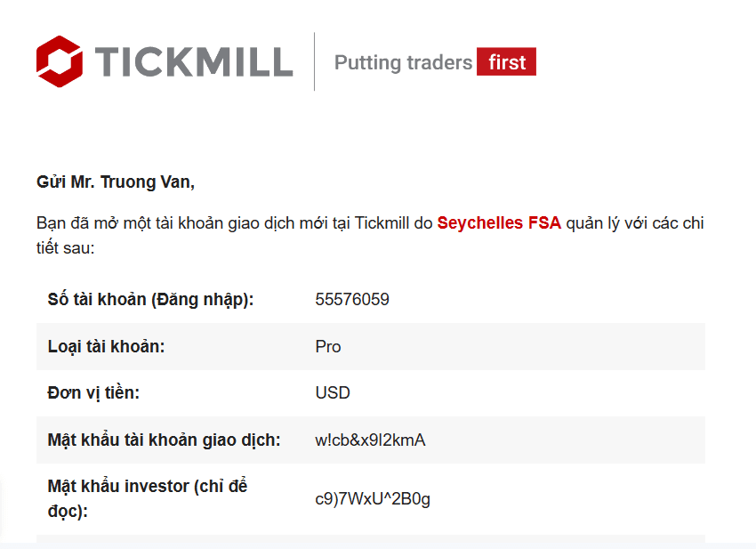Viewport: 756px width, 549px height.
Task: Click the "tiết sau:" text line
Action: pyautogui.click(x=66, y=248)
